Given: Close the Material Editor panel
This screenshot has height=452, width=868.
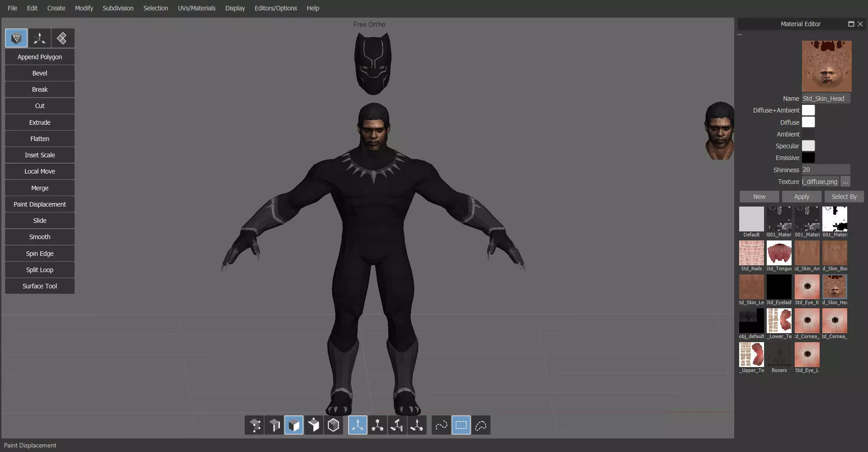Looking at the screenshot, I should point(860,24).
